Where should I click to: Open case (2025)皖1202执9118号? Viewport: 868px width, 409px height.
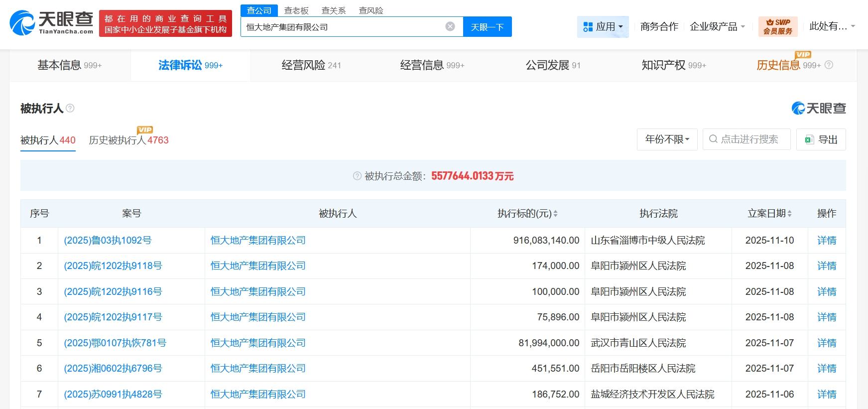point(113,266)
